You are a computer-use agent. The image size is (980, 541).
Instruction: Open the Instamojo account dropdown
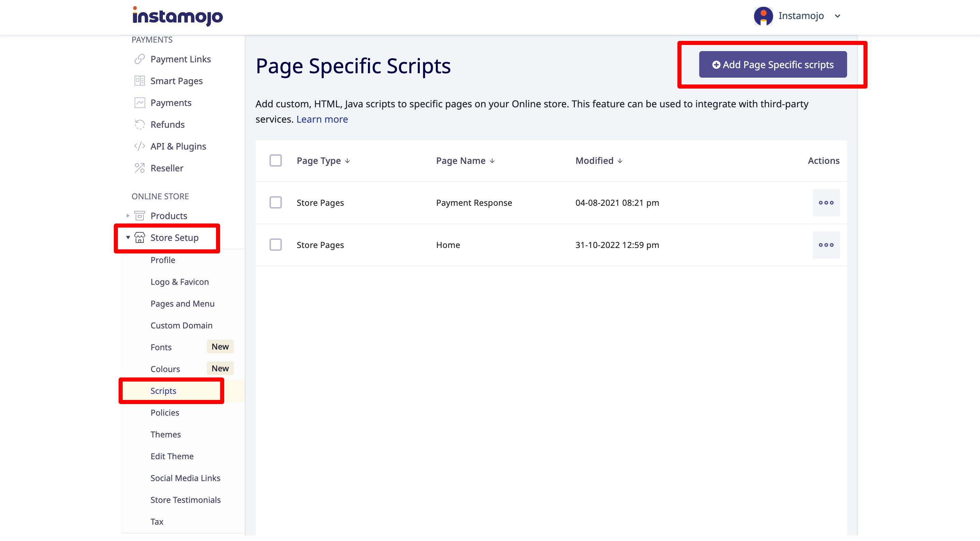[837, 16]
